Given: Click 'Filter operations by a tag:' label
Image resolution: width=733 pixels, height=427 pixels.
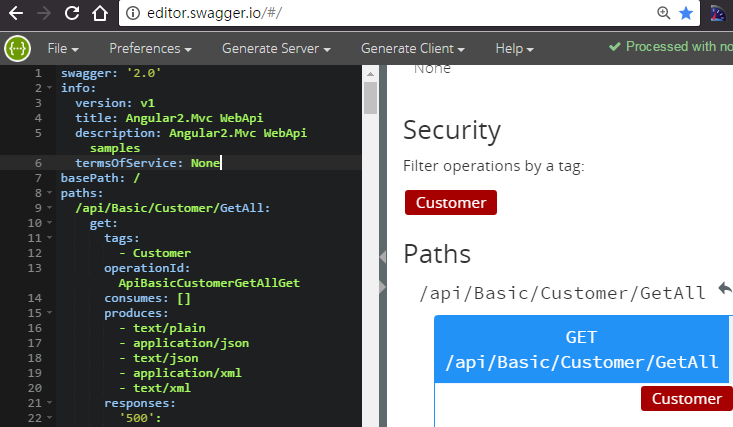Looking at the screenshot, I should click(494, 166).
